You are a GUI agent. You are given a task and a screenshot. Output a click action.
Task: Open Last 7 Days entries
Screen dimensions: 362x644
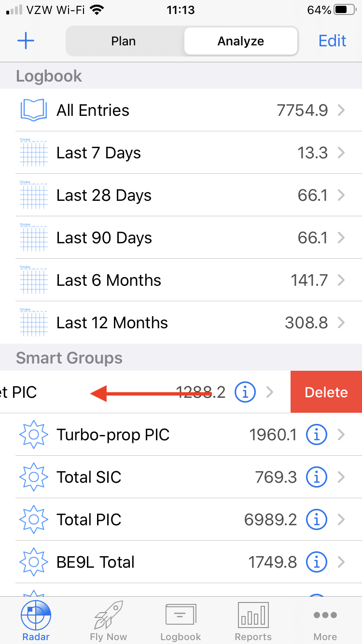click(x=181, y=153)
